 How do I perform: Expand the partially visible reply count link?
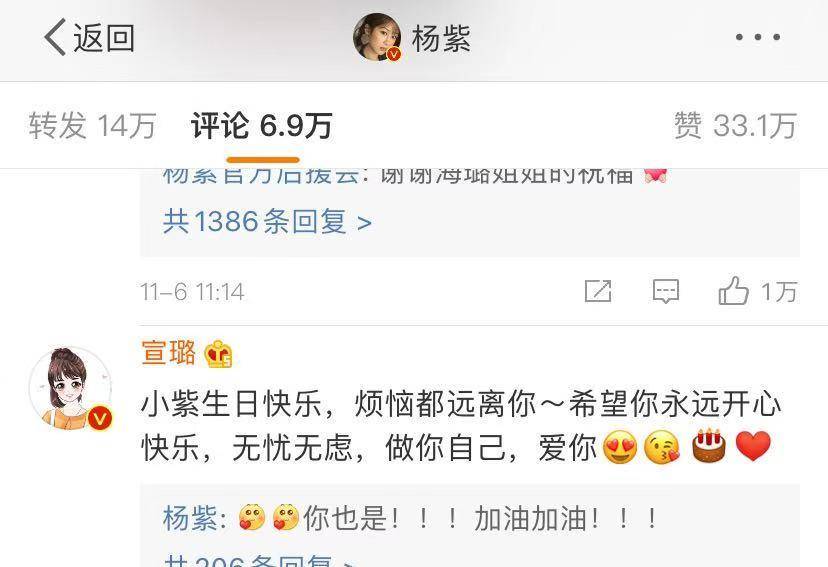(259, 561)
